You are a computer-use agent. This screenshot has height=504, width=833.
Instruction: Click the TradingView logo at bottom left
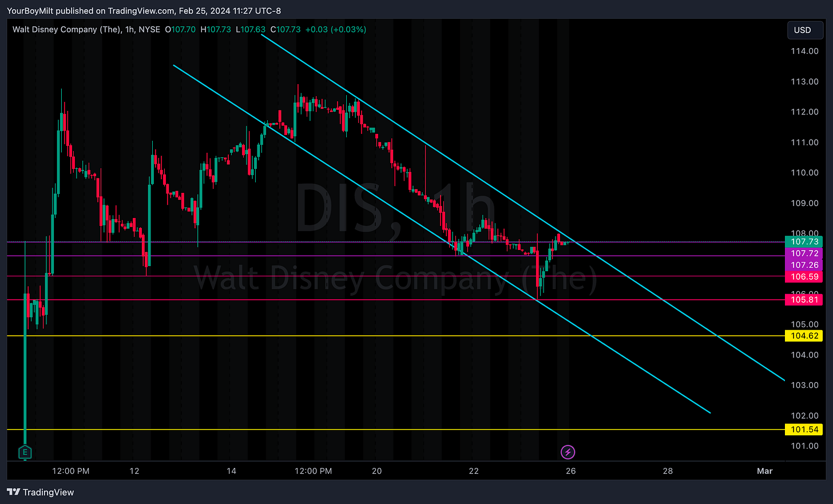point(41,492)
